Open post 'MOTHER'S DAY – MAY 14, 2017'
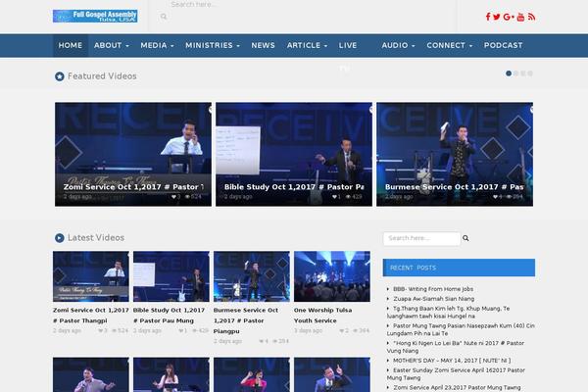This screenshot has width=588, height=392. point(452,361)
